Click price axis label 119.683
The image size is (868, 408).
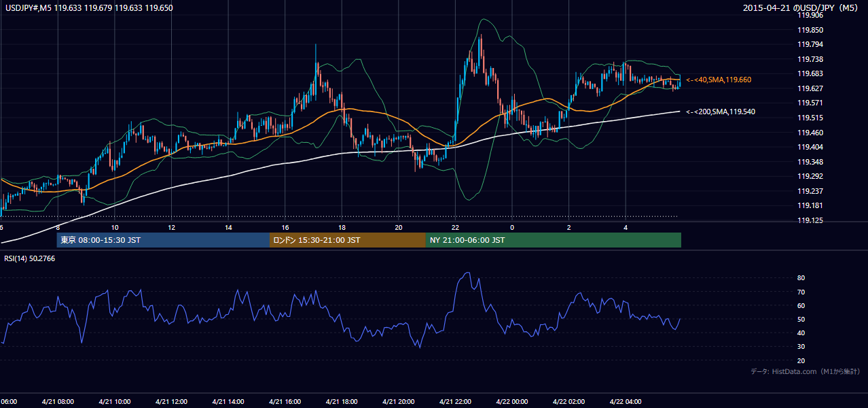(810, 73)
